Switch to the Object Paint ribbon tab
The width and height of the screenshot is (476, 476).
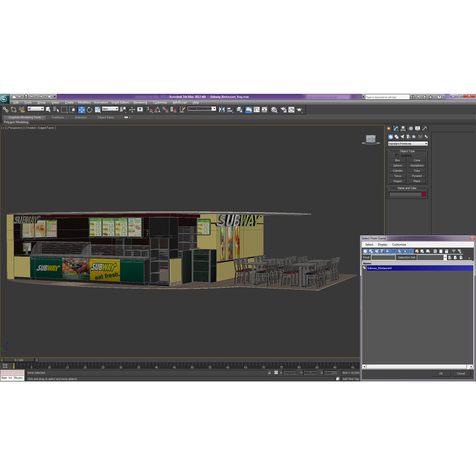105,118
